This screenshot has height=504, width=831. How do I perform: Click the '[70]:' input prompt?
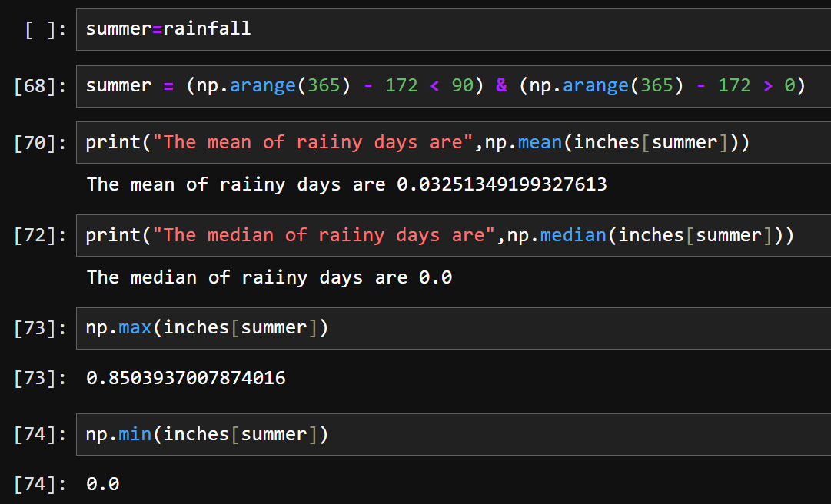pyautogui.click(x=40, y=143)
